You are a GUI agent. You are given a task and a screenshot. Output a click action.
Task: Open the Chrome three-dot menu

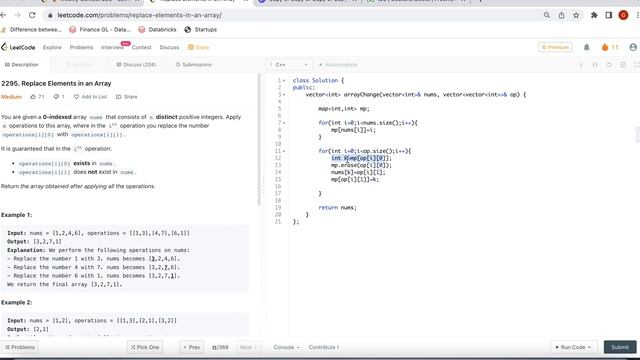637,15
